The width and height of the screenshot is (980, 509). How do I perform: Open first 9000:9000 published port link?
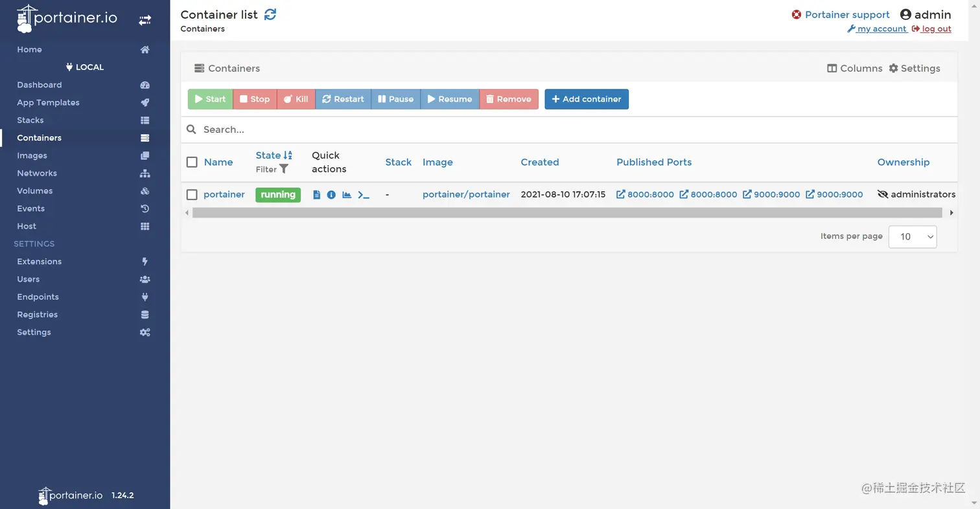pos(771,194)
